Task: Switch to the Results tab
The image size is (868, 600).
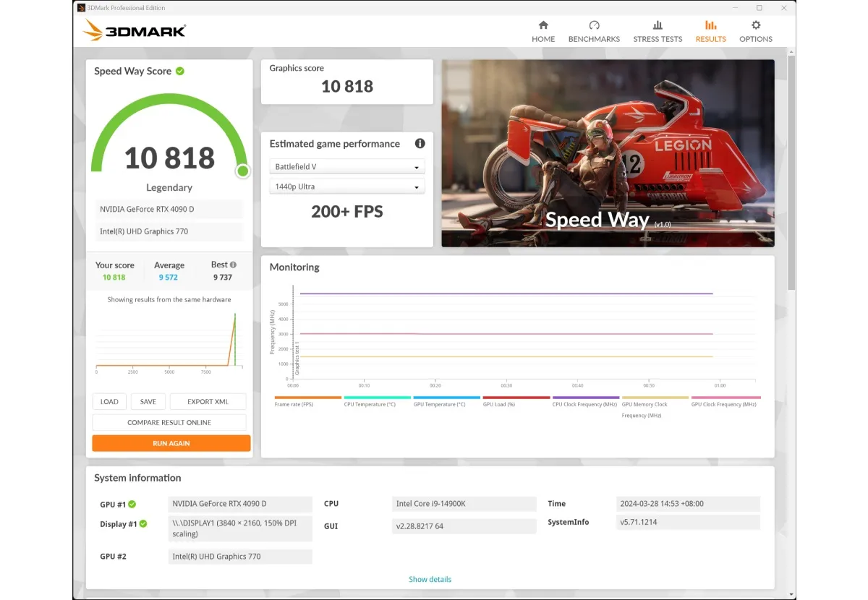Action: [710, 31]
